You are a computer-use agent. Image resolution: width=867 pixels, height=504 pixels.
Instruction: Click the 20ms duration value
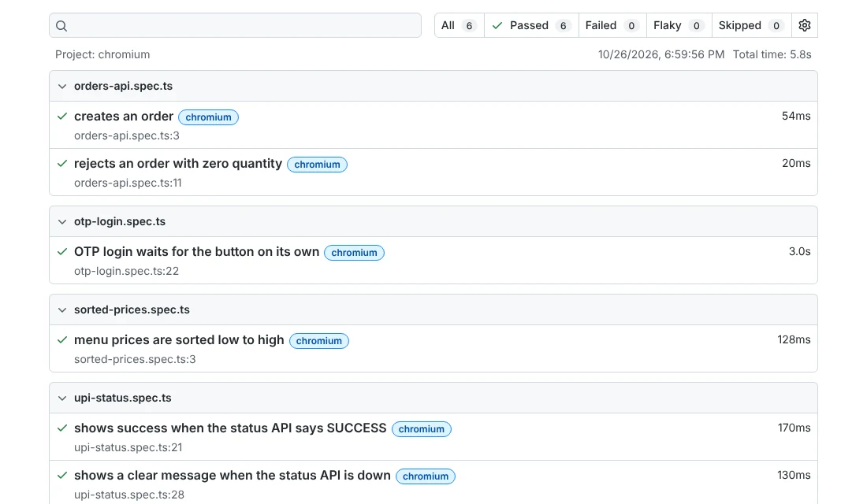pos(796,163)
